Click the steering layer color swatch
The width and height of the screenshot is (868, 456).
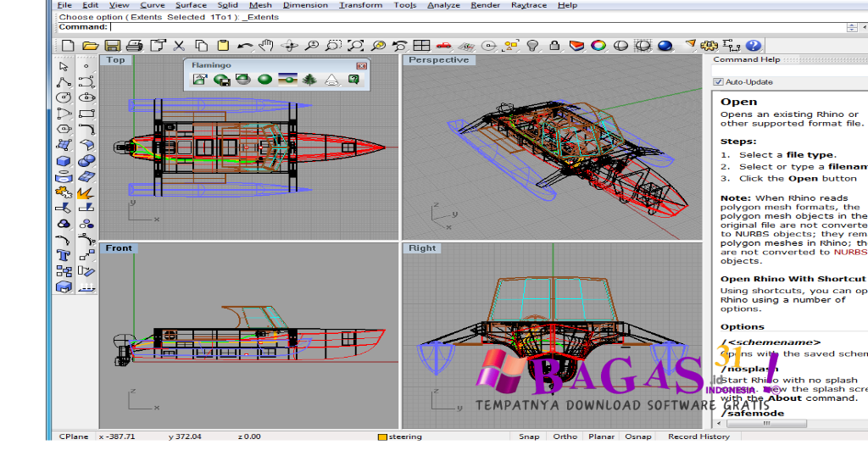pyautogui.click(x=382, y=437)
